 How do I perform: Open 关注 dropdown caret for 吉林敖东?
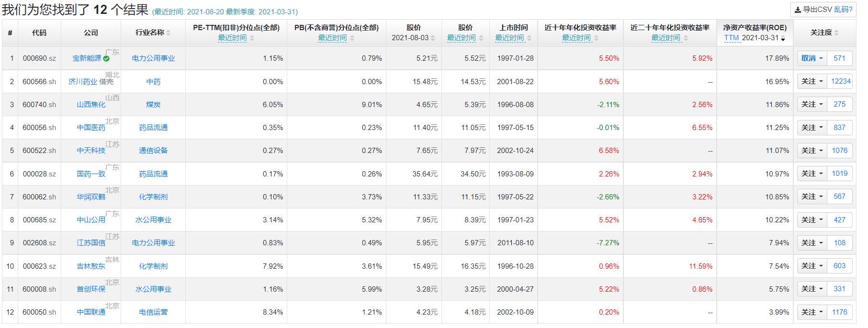[x=821, y=266]
